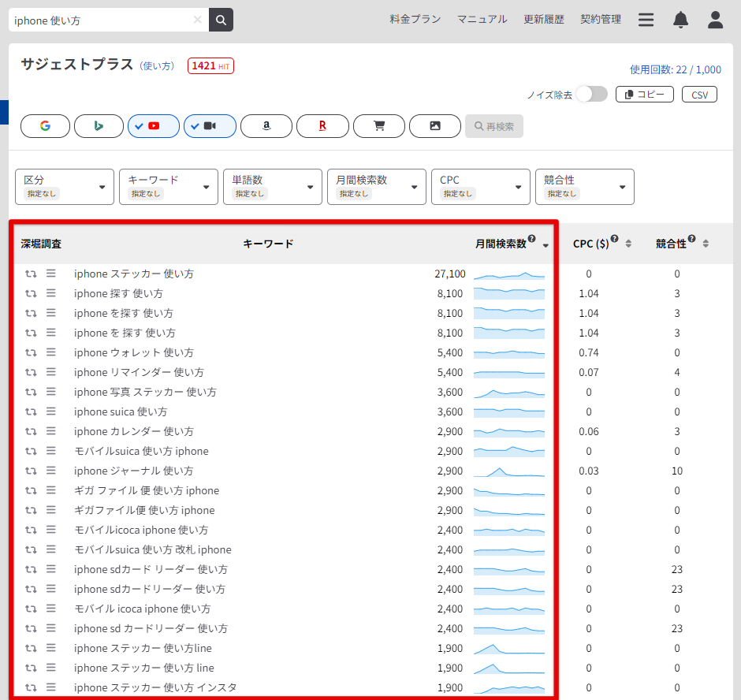Click the コピー button
This screenshot has width=741, height=700.
click(644, 95)
